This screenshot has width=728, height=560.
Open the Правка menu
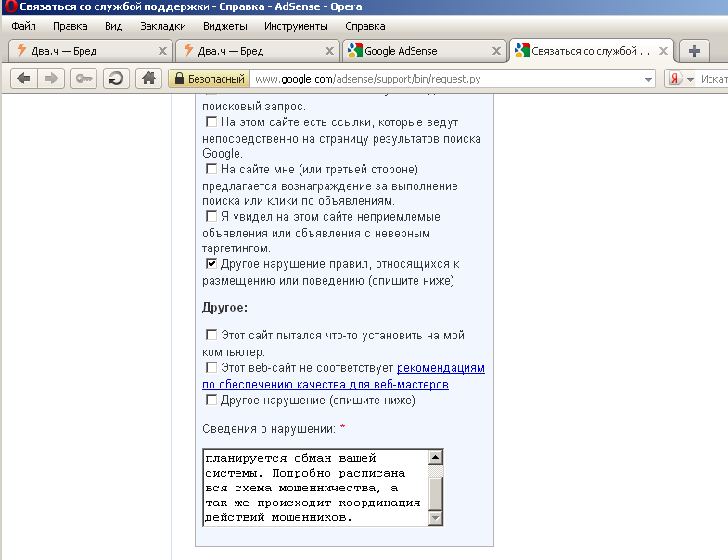70,26
